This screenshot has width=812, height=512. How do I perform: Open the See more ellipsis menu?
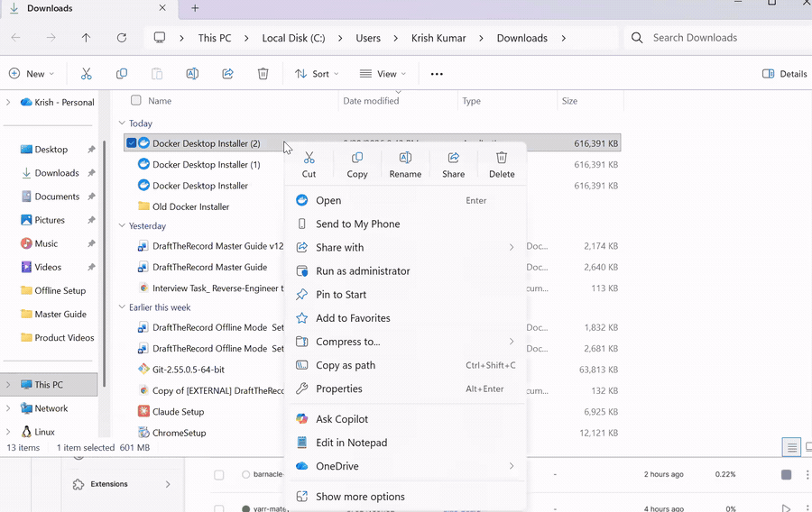(437, 74)
